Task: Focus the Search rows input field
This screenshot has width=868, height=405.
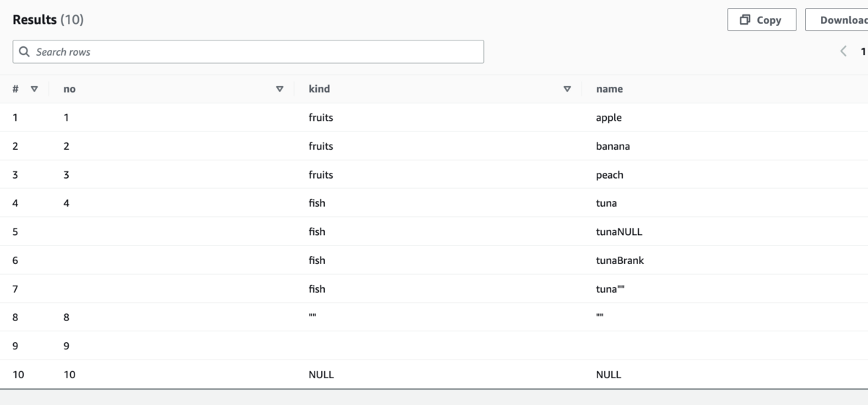Action: 248,51
